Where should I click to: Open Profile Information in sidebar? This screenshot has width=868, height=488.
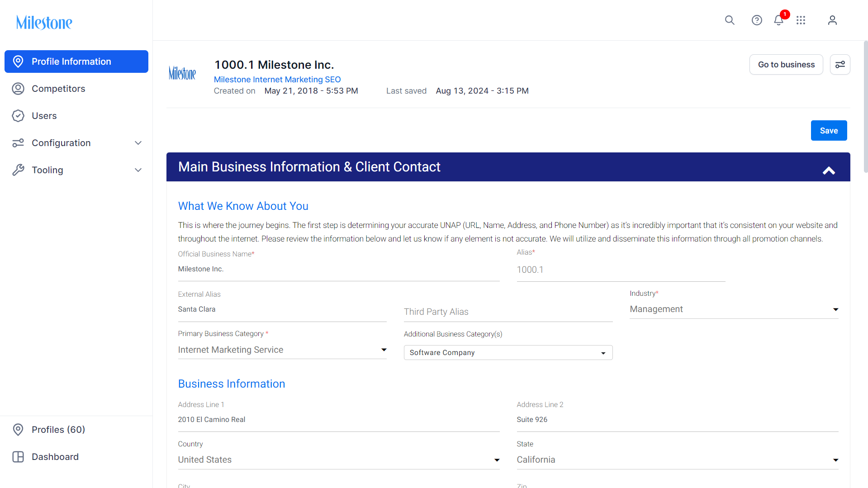[76, 62]
